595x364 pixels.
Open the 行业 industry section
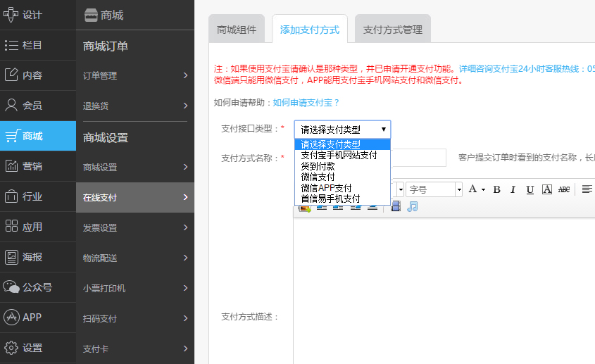(38, 196)
